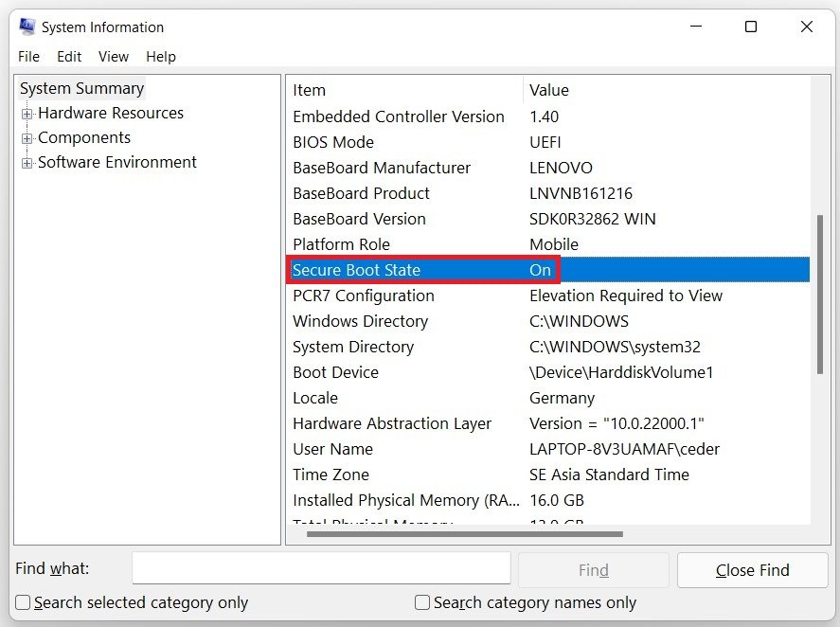Open the View menu
This screenshot has height=627, width=840.
click(114, 57)
